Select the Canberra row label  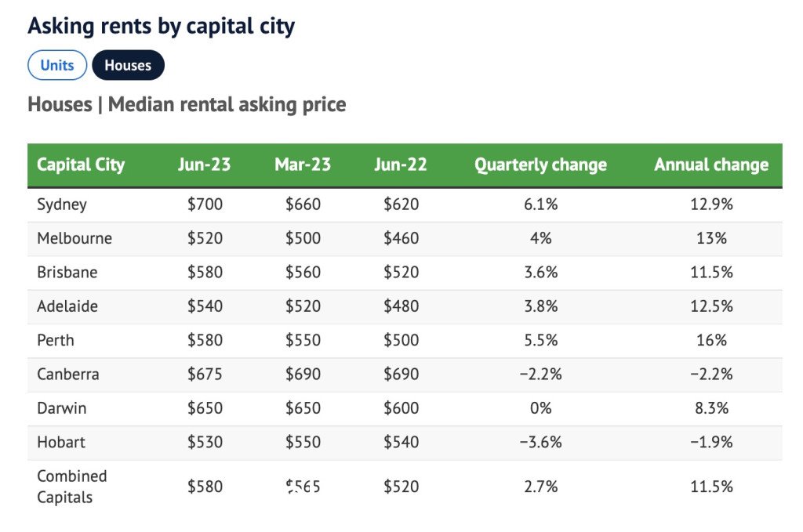[68, 374]
